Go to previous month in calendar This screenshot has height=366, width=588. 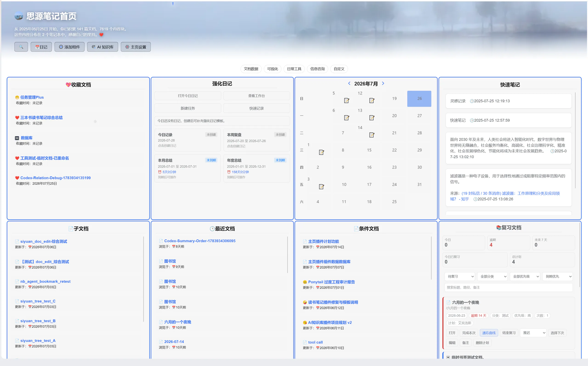click(349, 83)
